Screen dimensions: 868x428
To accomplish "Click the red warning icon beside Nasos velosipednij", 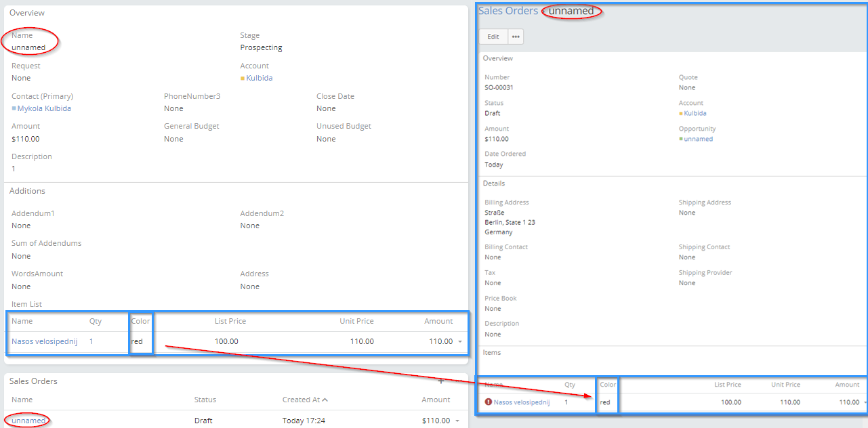I will click(x=488, y=402).
